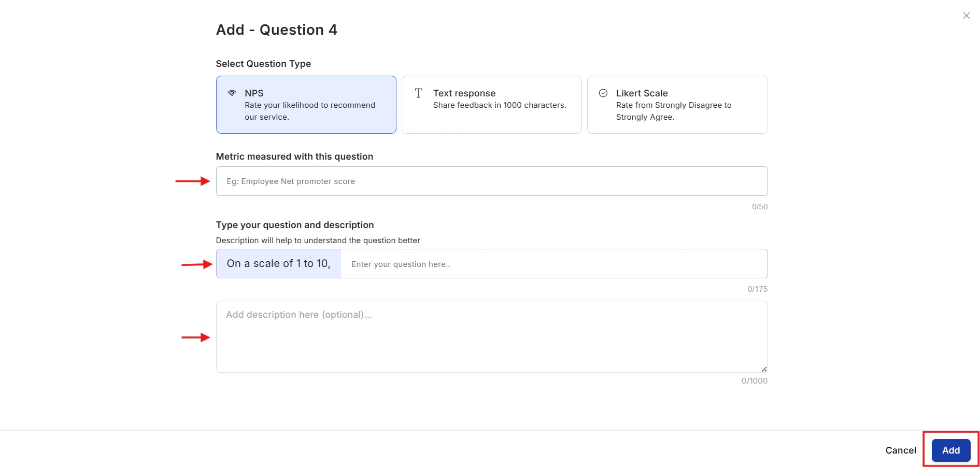Click the 'Add - Question 4' heading
The image size is (980, 467).
(276, 30)
